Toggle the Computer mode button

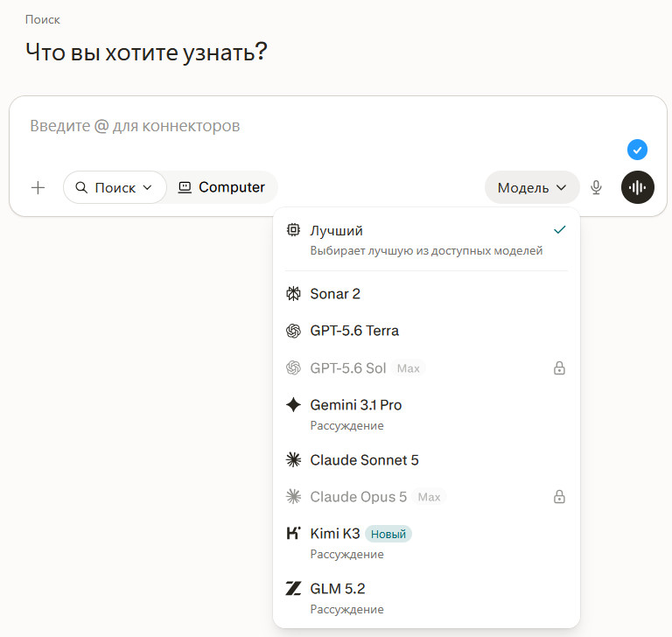click(221, 187)
